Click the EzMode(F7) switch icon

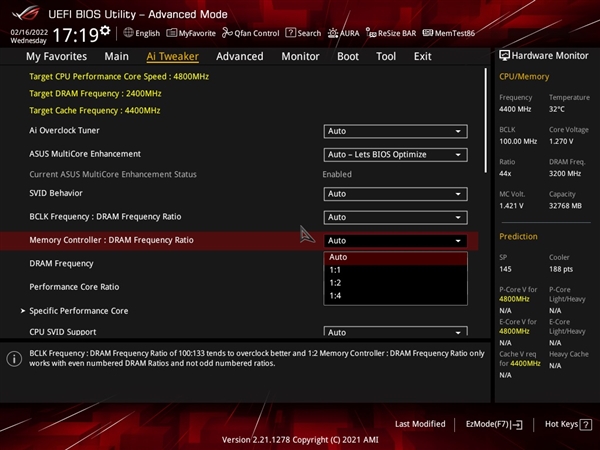[x=516, y=424]
